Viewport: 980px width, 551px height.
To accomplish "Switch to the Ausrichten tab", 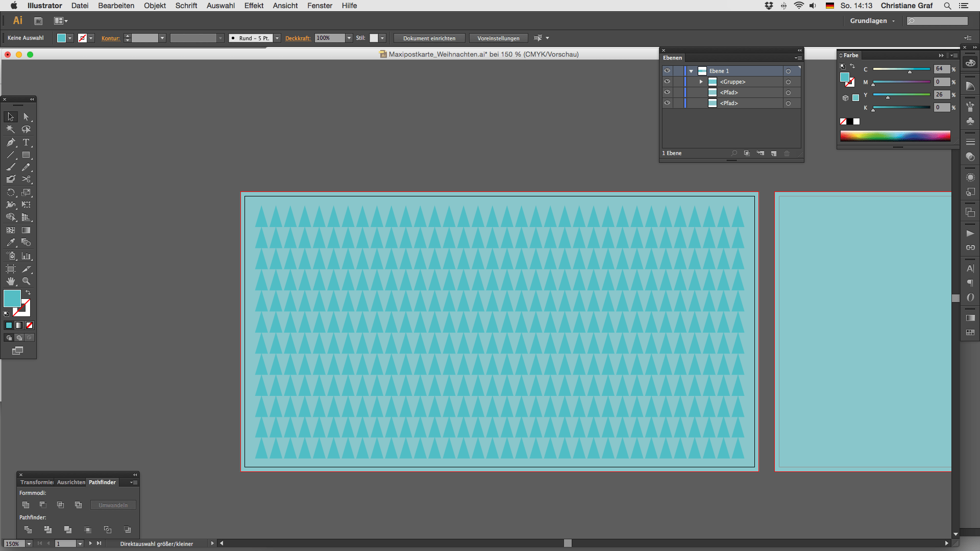I will [x=71, y=482].
